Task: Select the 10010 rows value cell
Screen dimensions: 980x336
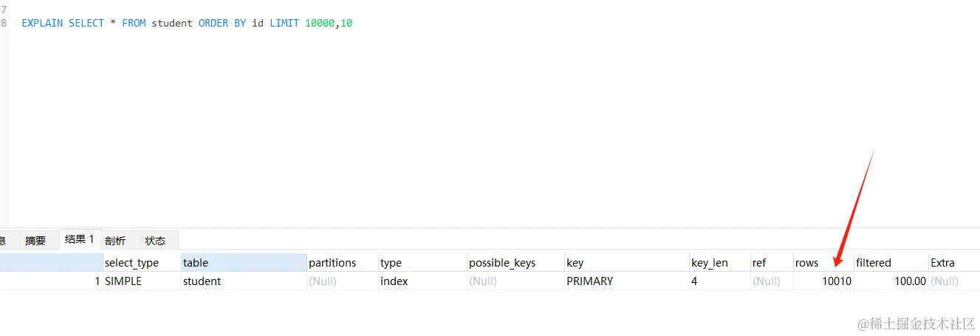Action: pyautogui.click(x=836, y=281)
